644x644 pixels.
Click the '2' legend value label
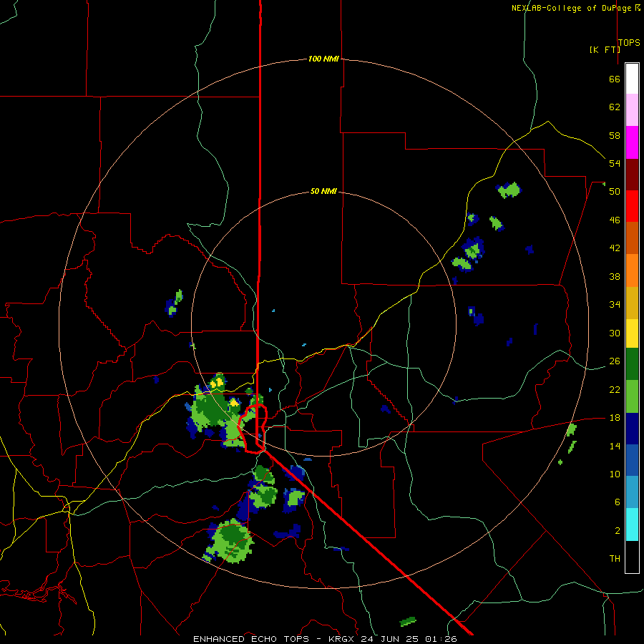pos(618,531)
